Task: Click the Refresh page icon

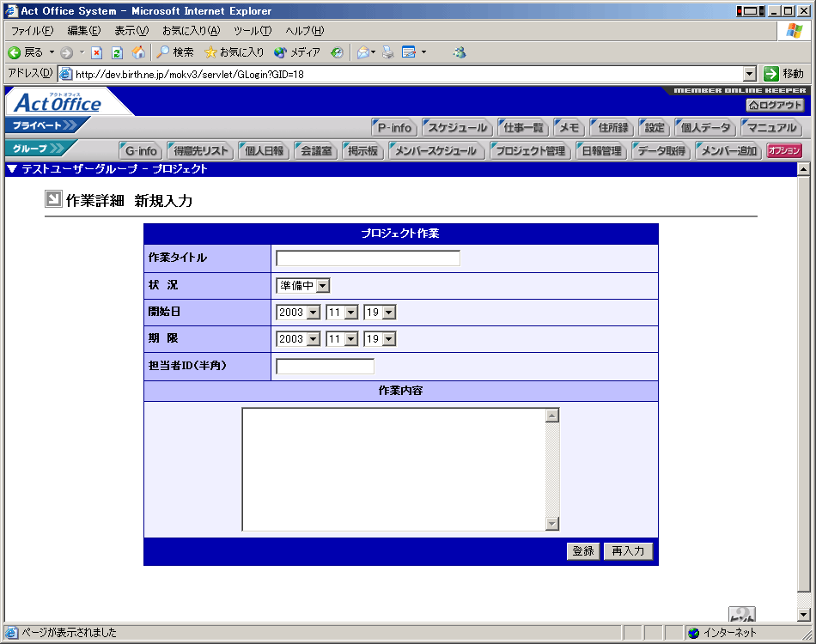Action: (118, 52)
